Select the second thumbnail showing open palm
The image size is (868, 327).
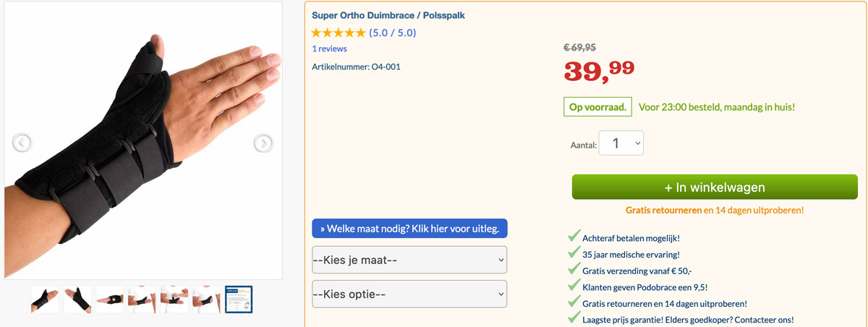(x=77, y=300)
